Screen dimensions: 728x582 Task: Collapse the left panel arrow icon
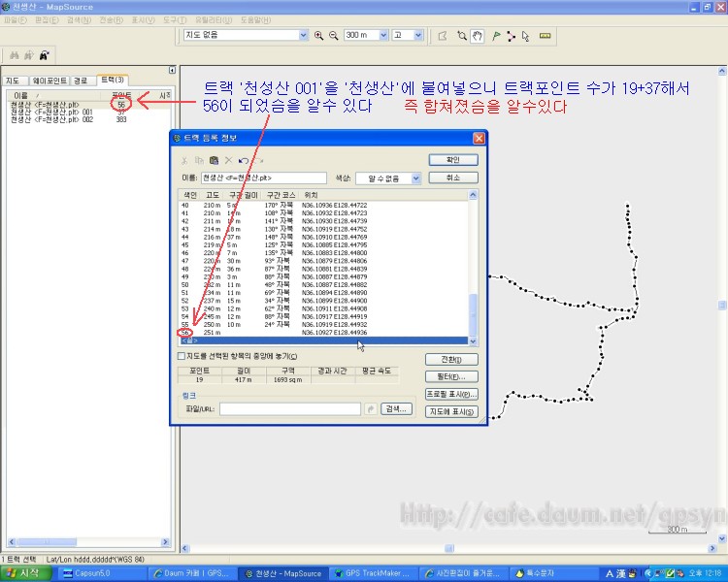coord(172,70)
